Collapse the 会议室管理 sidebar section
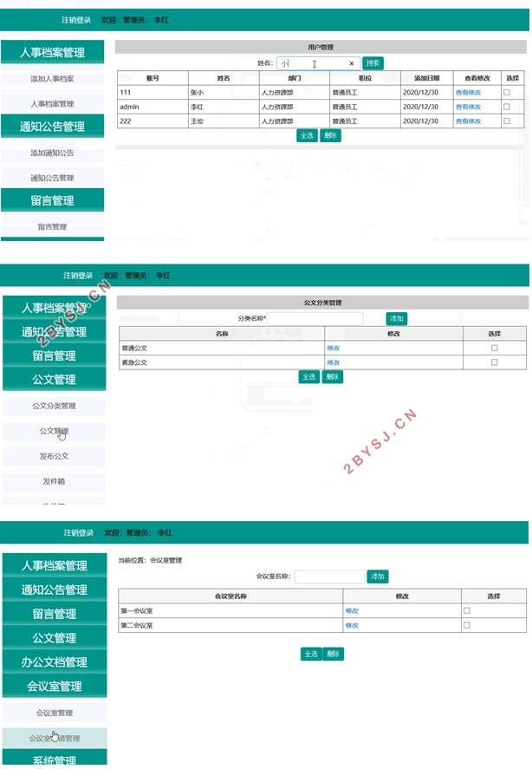Screen dimensions: 532x769 [55, 687]
